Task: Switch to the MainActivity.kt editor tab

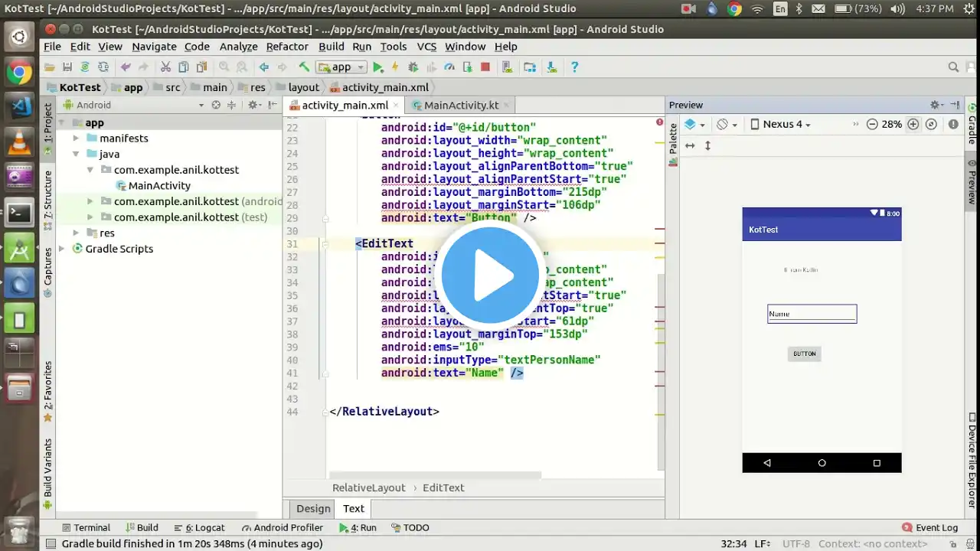Action: [461, 106]
